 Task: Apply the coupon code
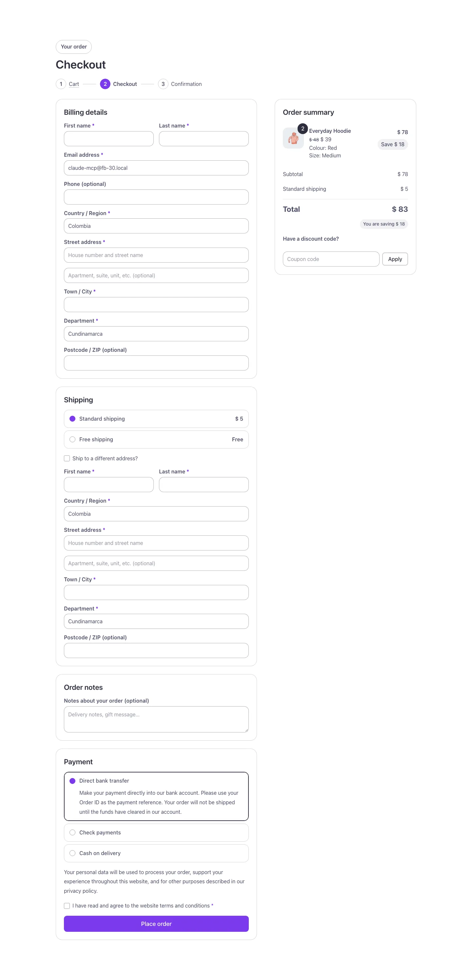click(x=395, y=259)
